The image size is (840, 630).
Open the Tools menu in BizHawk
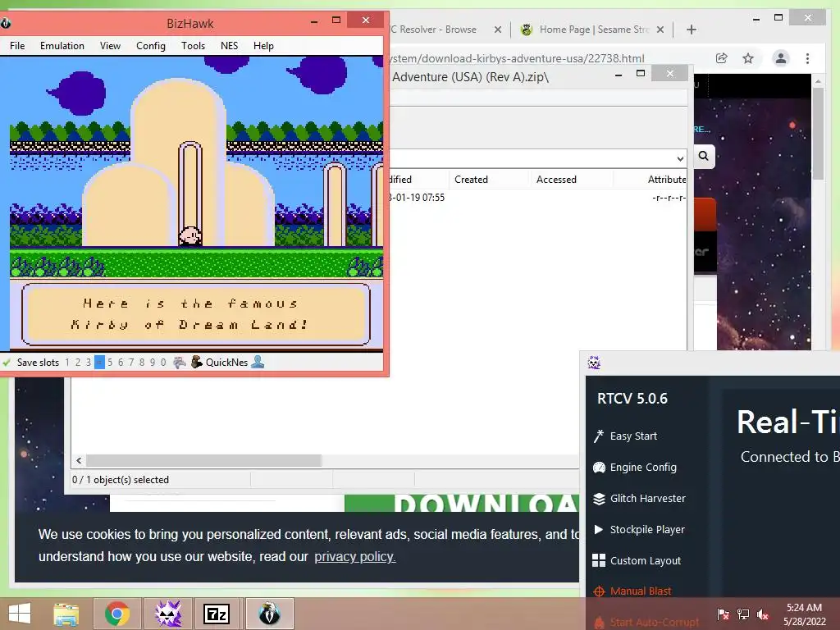(x=193, y=46)
